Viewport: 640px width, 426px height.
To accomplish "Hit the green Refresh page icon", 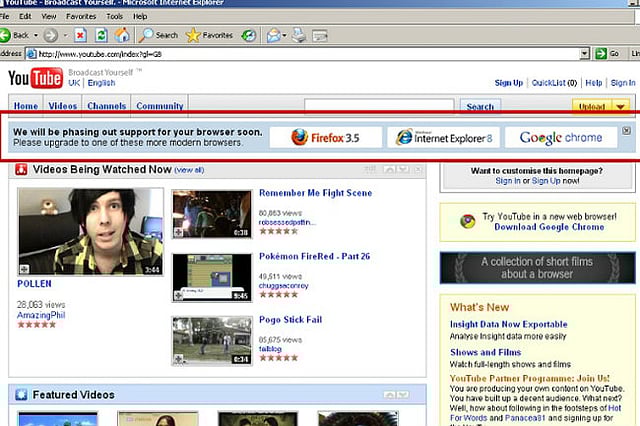I will coord(101,35).
